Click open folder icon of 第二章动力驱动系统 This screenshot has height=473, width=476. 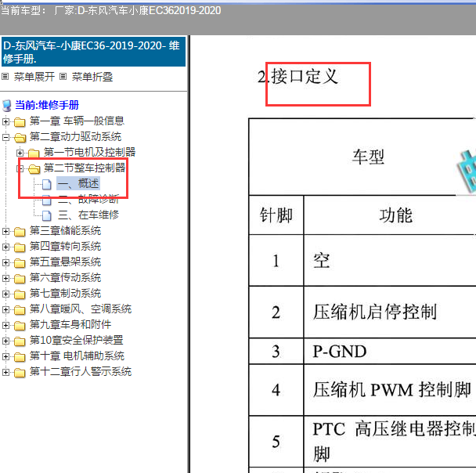[x=20, y=138]
